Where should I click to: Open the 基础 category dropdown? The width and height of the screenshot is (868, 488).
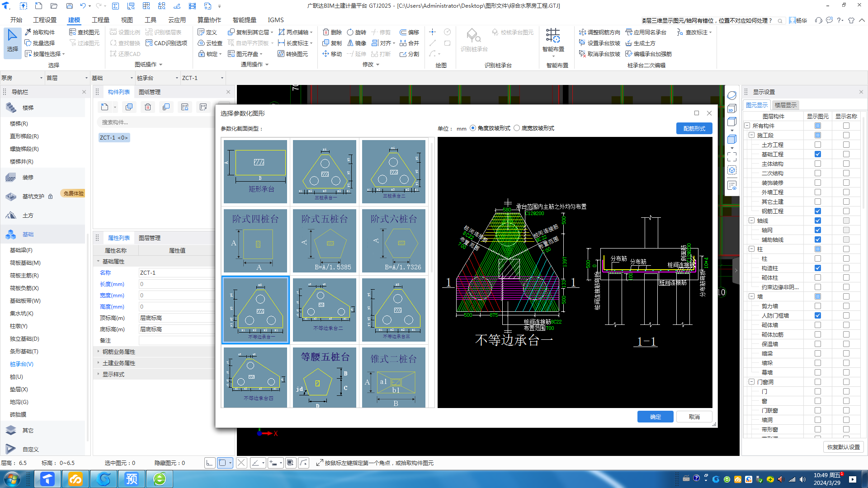click(x=112, y=78)
